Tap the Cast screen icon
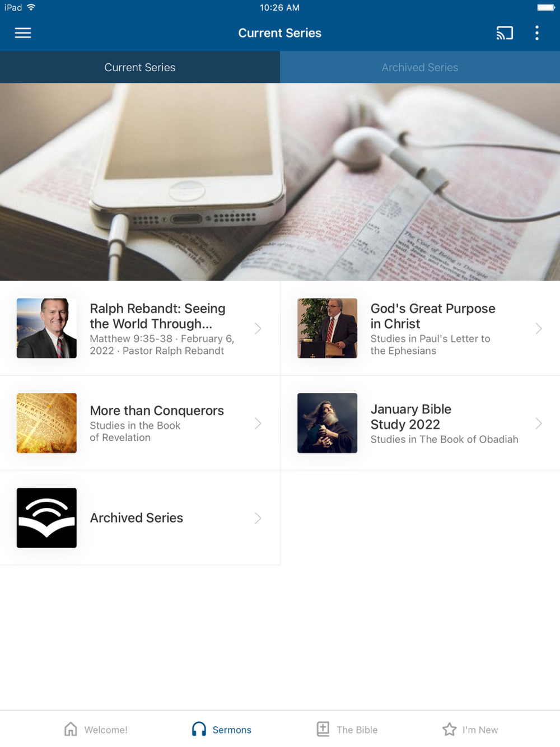 pos(505,33)
